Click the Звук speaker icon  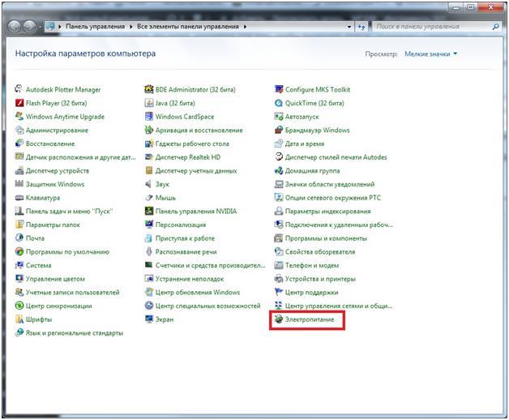pyautogui.click(x=148, y=184)
